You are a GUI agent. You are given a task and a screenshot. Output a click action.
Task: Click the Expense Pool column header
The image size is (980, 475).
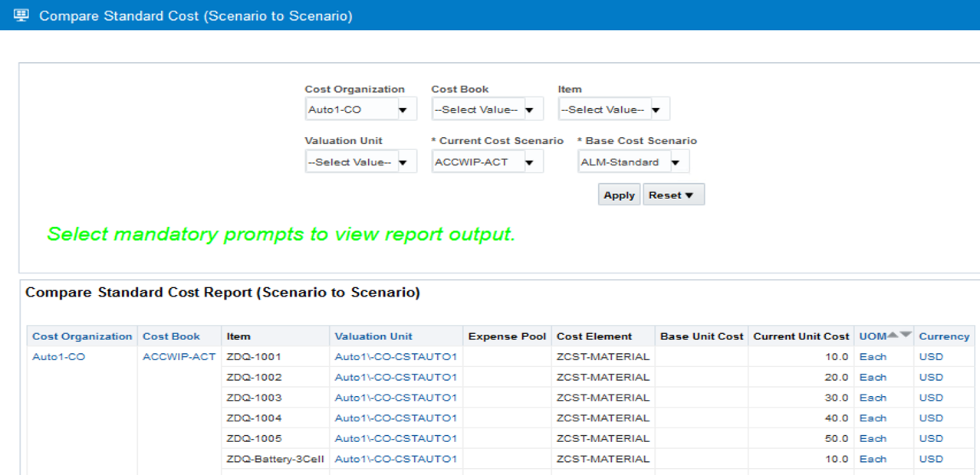pos(507,336)
